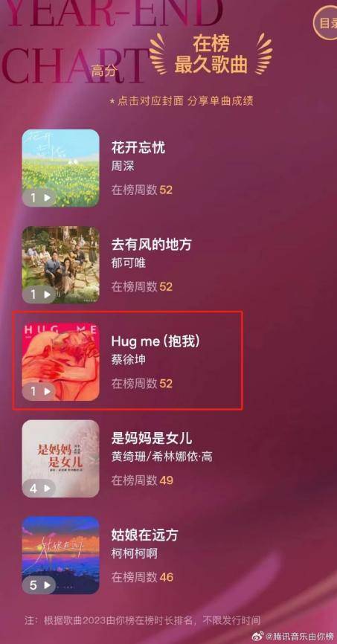Select the 在榜最久歌曲 heading

tap(211, 55)
